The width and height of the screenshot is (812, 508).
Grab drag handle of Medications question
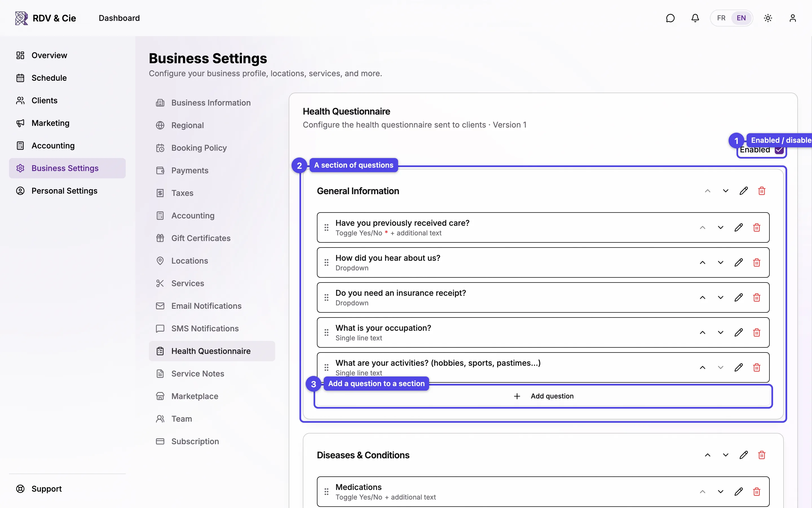tap(326, 492)
